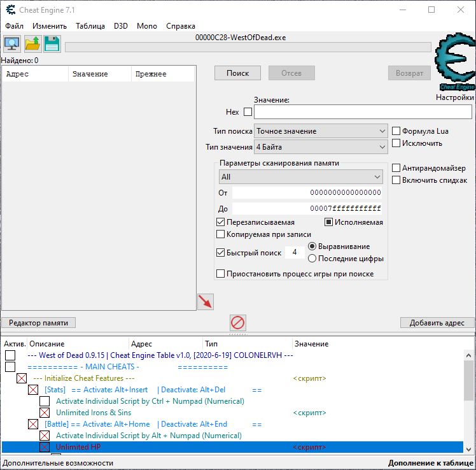Open Редактор памяти
The width and height of the screenshot is (476, 470).
pos(39,323)
